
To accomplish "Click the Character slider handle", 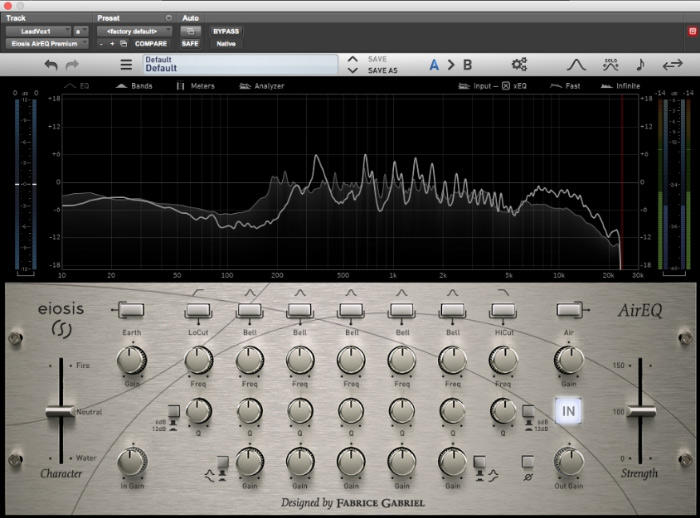I will [x=61, y=411].
